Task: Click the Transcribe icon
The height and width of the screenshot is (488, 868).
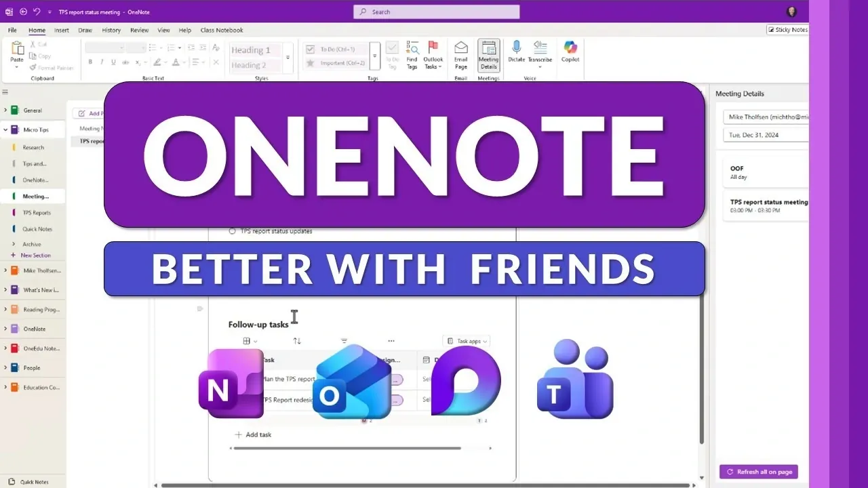Action: pos(540,48)
